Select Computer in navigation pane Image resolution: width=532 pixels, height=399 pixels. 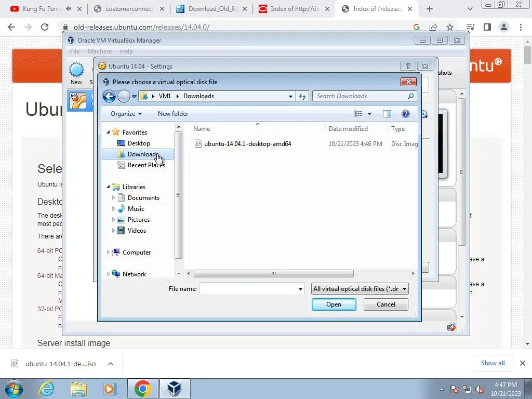[x=137, y=252]
